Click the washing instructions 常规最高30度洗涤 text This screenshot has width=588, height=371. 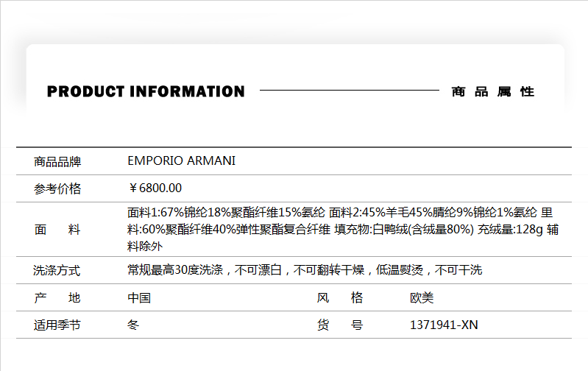pyautogui.click(x=305, y=269)
